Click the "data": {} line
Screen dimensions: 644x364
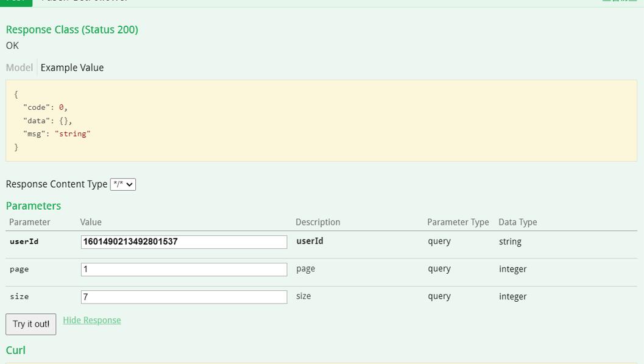tap(48, 121)
